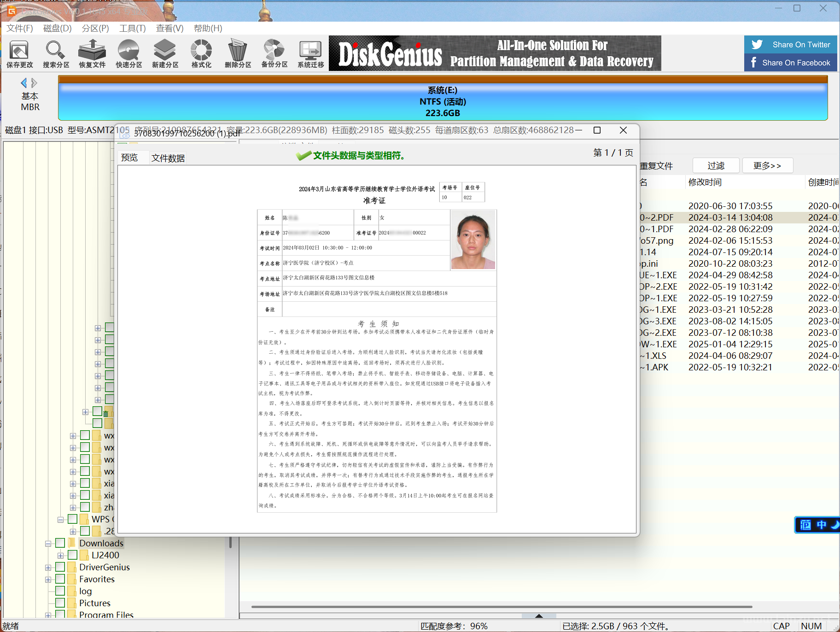Click the Quick Partition (快速分区) icon
Viewport: 840px width, 632px height.
point(128,53)
